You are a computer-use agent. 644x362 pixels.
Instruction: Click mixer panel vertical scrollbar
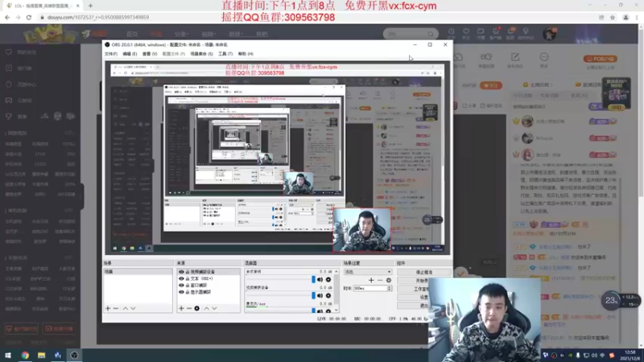(336, 290)
